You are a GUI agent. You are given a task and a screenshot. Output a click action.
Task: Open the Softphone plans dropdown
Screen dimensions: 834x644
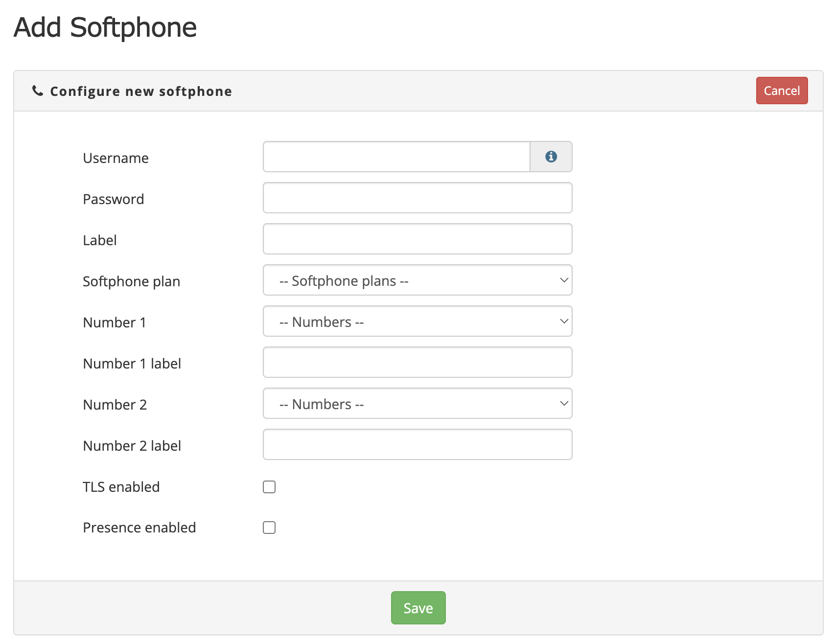pyautogui.click(x=417, y=280)
